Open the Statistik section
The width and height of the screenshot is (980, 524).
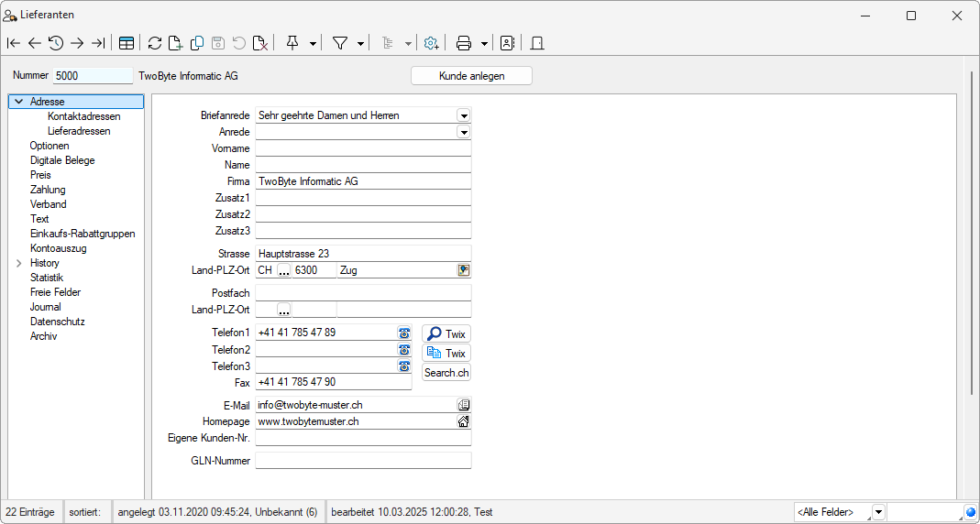click(46, 278)
